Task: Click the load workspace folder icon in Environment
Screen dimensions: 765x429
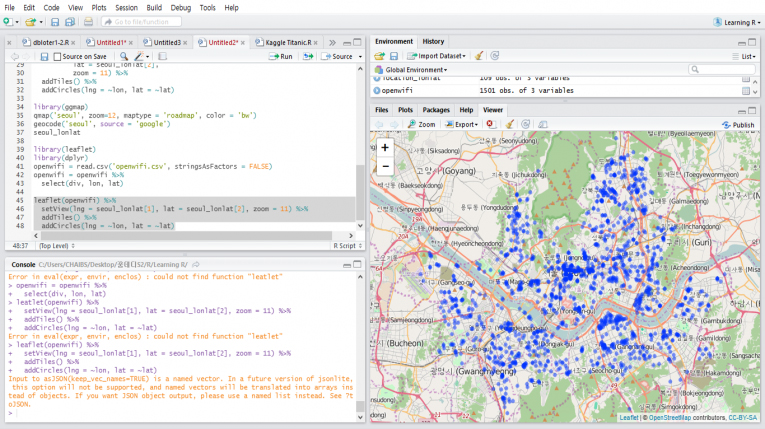Action: coord(378,56)
